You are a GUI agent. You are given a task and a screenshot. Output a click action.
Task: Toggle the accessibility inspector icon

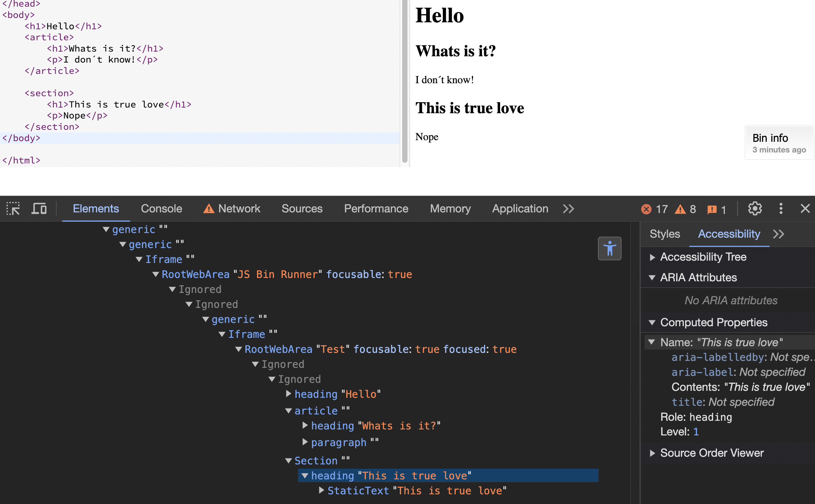[x=610, y=249]
